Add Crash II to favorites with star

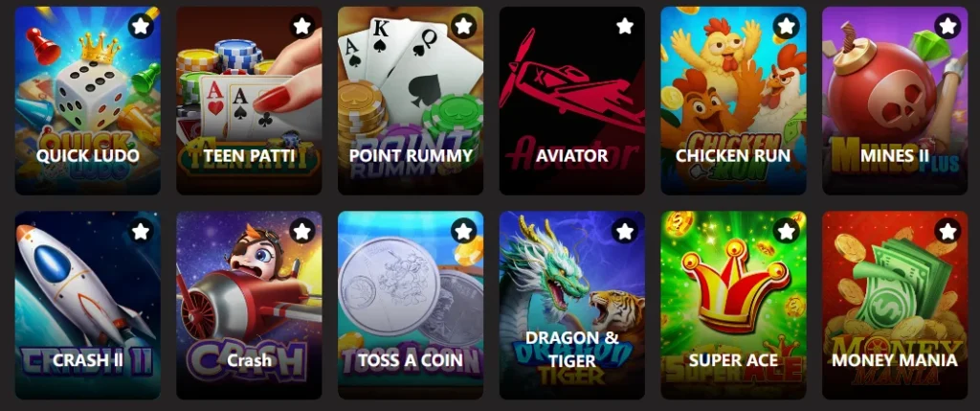point(141,231)
